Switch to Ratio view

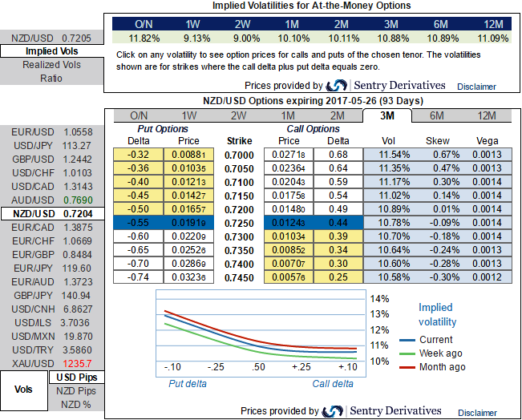[x=52, y=79]
